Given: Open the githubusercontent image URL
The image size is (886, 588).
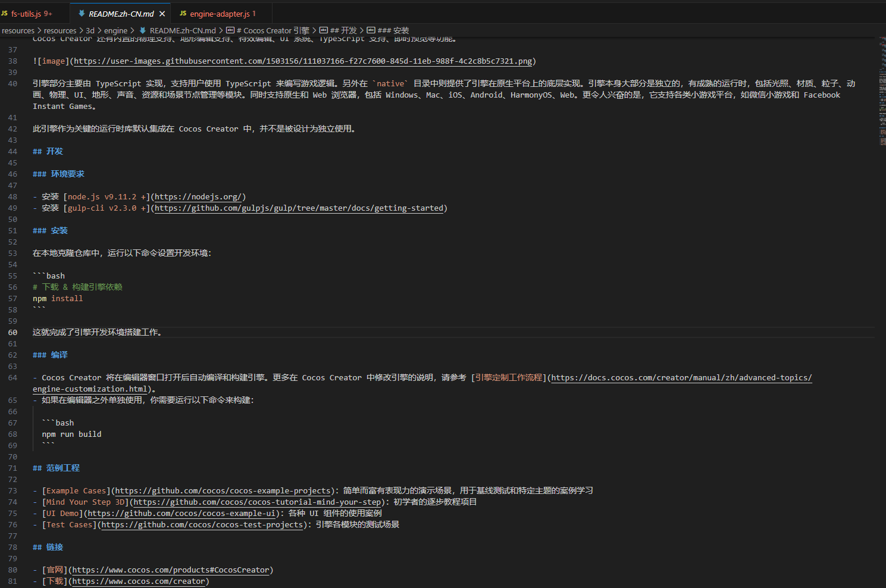Looking at the screenshot, I should tap(303, 61).
